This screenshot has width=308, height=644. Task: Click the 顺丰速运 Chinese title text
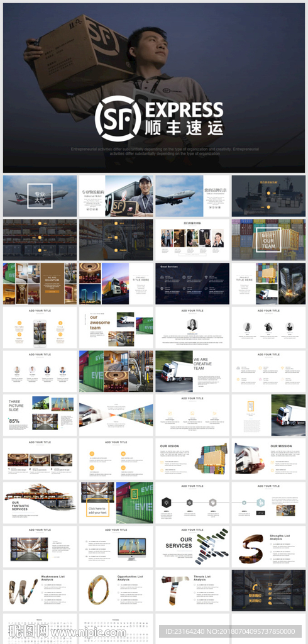184,129
